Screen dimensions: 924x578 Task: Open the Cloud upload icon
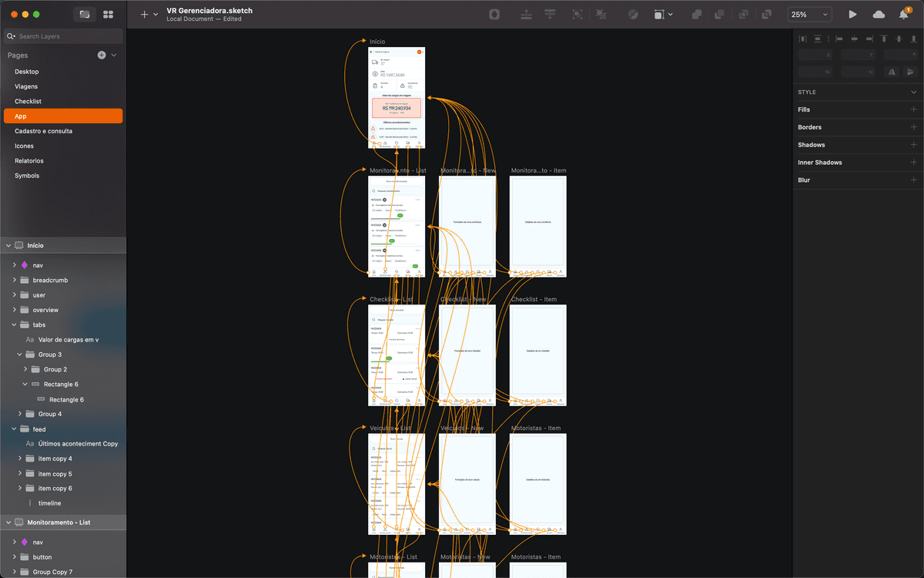coord(879,14)
